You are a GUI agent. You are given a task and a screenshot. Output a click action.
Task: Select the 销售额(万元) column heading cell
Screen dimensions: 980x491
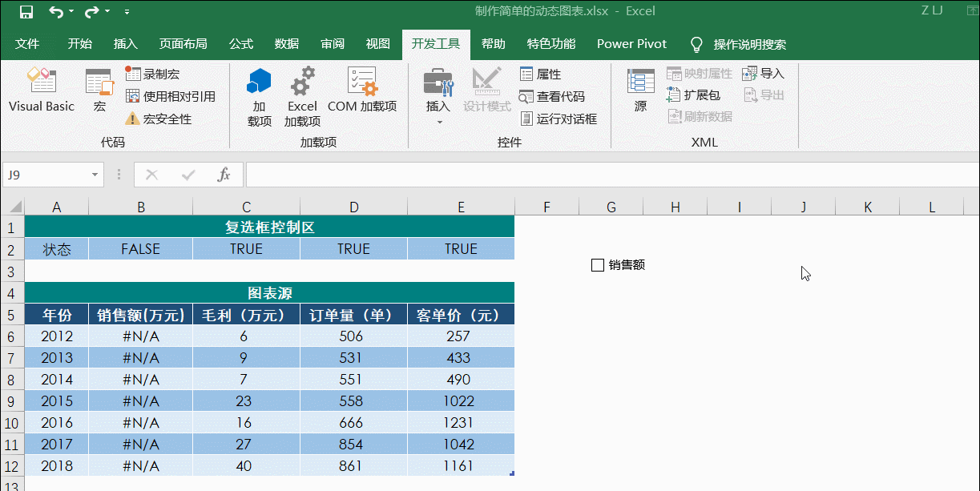coord(140,315)
